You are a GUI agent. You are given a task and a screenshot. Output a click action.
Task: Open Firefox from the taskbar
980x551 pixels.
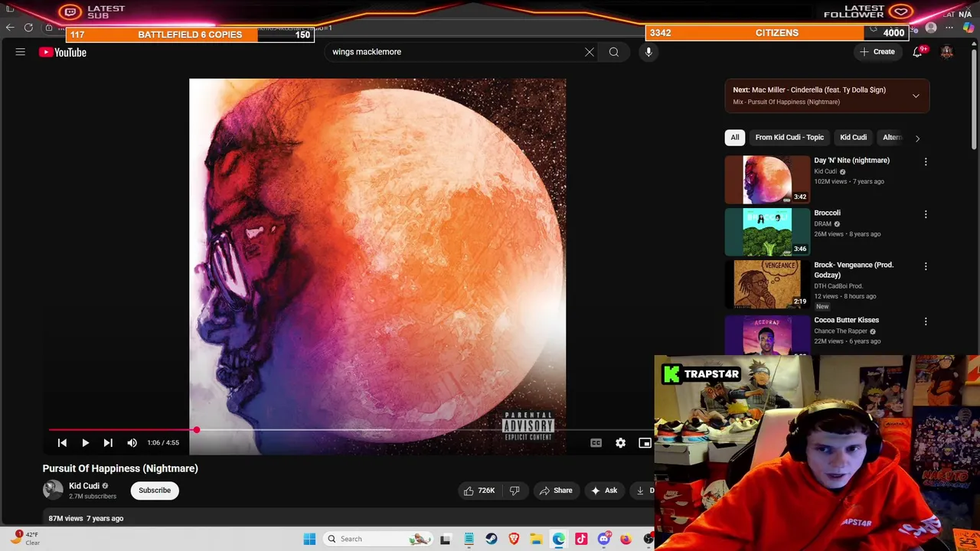point(626,539)
